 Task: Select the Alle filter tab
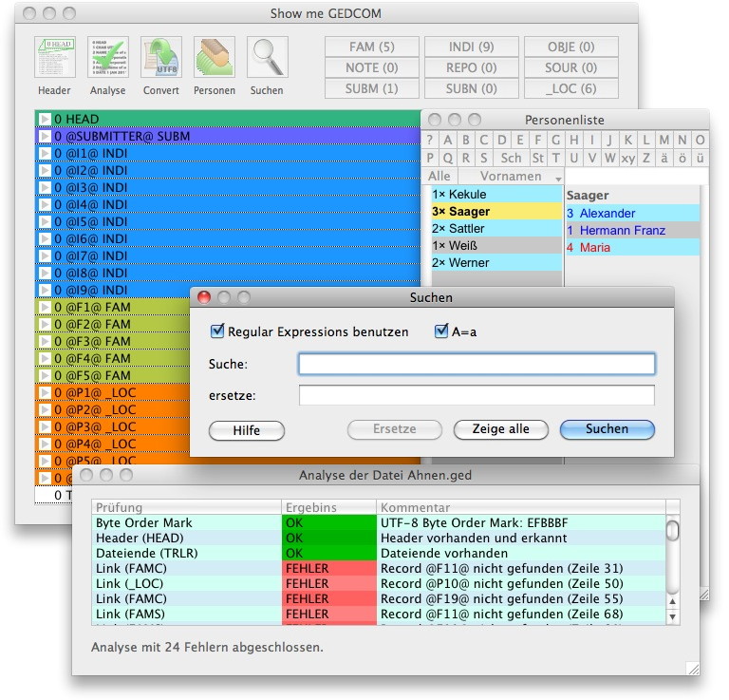(439, 177)
